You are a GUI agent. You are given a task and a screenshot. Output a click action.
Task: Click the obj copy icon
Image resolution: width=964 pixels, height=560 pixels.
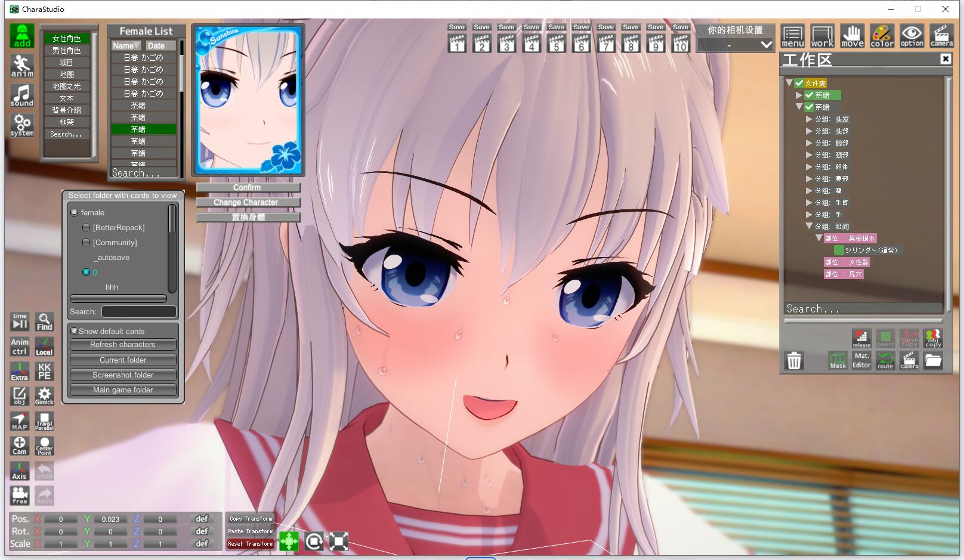coord(933,339)
